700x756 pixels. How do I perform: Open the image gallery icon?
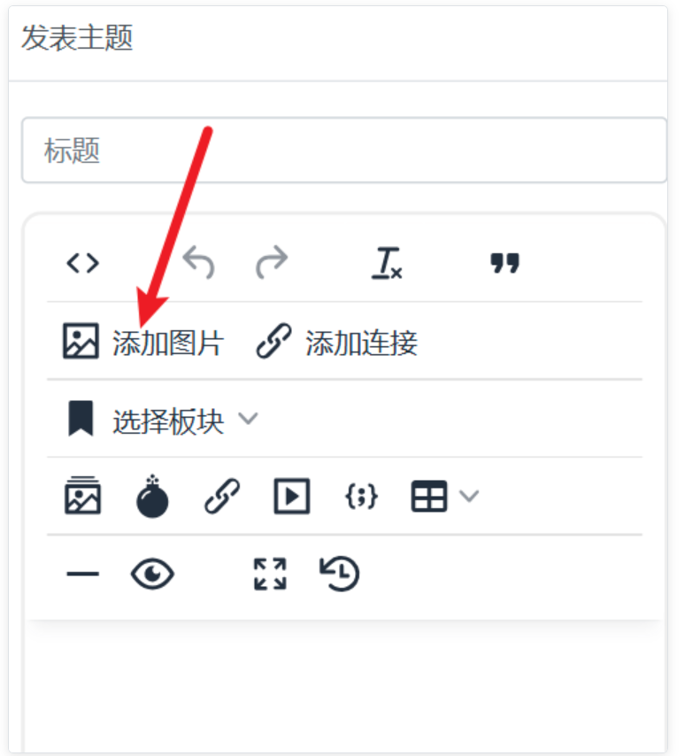pyautogui.click(x=82, y=495)
